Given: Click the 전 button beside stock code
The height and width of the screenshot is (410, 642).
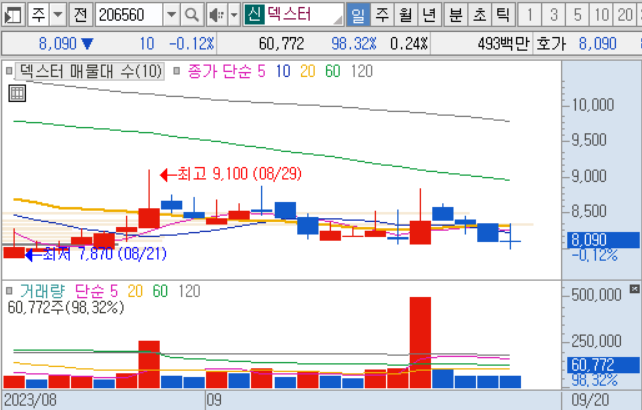Looking at the screenshot, I should pyautogui.click(x=81, y=15).
